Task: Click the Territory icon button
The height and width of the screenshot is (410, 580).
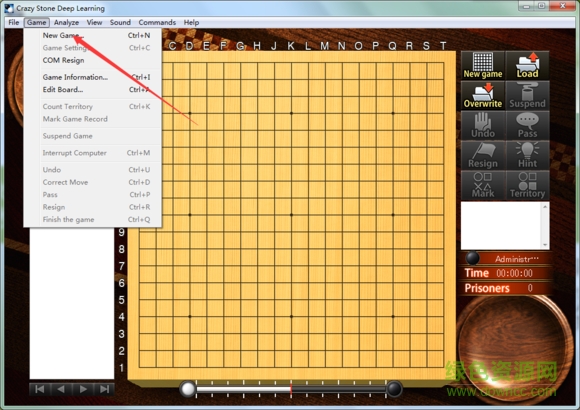Action: pos(527,185)
